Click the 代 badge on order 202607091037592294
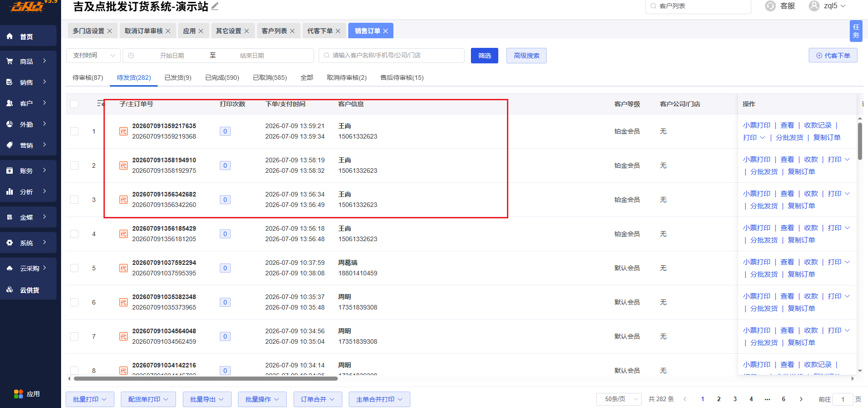The width and height of the screenshot is (868, 408). [x=124, y=268]
